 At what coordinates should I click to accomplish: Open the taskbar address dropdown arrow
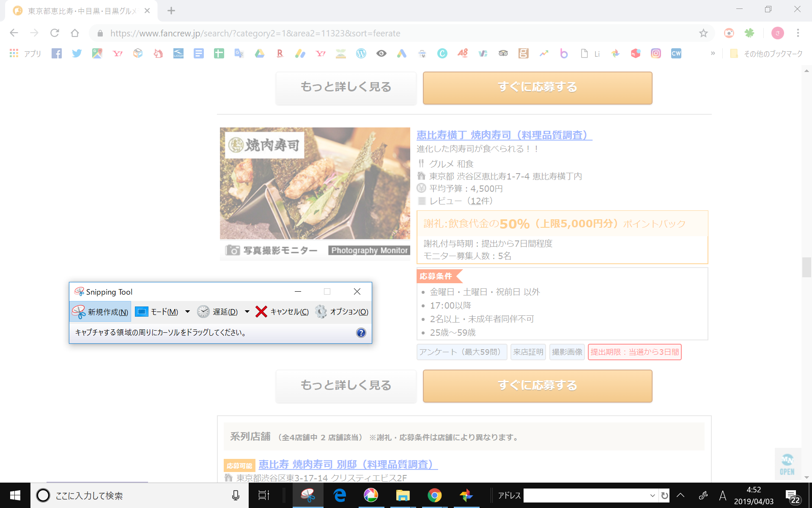(653, 496)
